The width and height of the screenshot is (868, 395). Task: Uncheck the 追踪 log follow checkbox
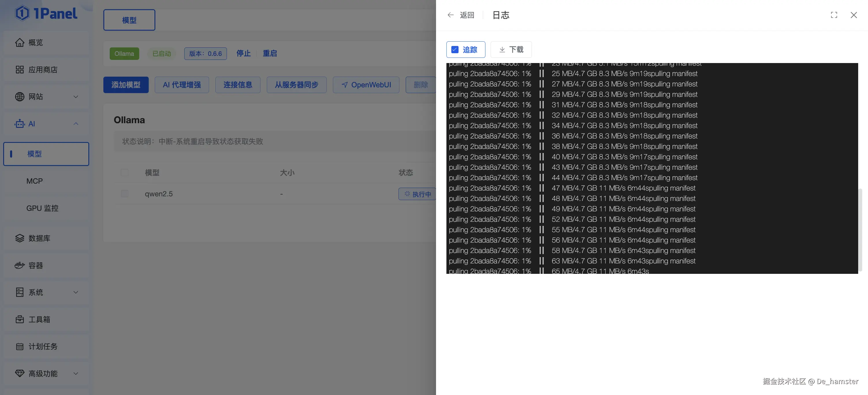[455, 50]
